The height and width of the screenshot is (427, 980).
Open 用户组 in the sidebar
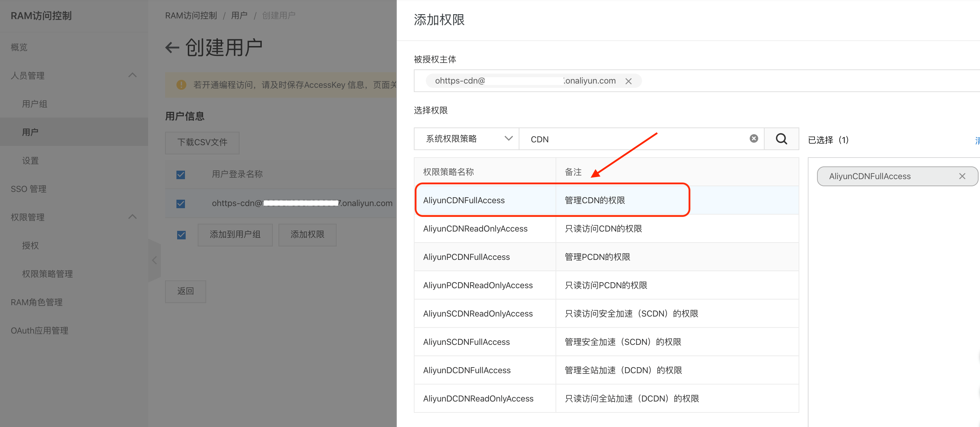coord(35,104)
